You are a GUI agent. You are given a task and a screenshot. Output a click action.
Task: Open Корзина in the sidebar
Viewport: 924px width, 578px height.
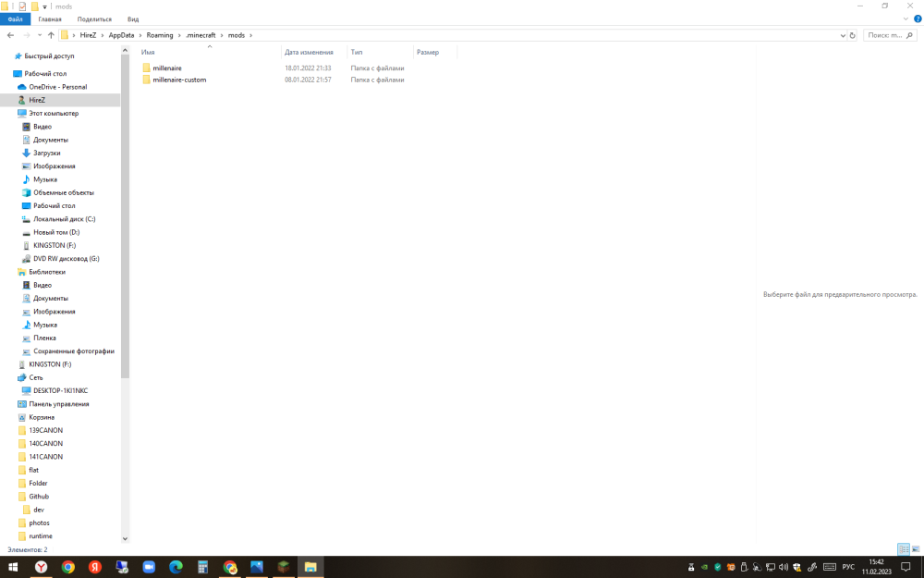[x=42, y=417]
